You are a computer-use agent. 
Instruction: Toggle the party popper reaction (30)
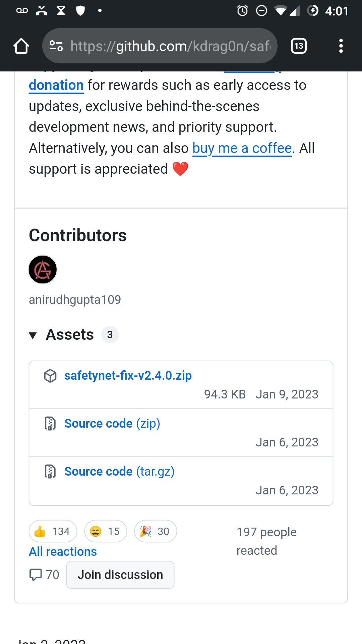[156, 531]
